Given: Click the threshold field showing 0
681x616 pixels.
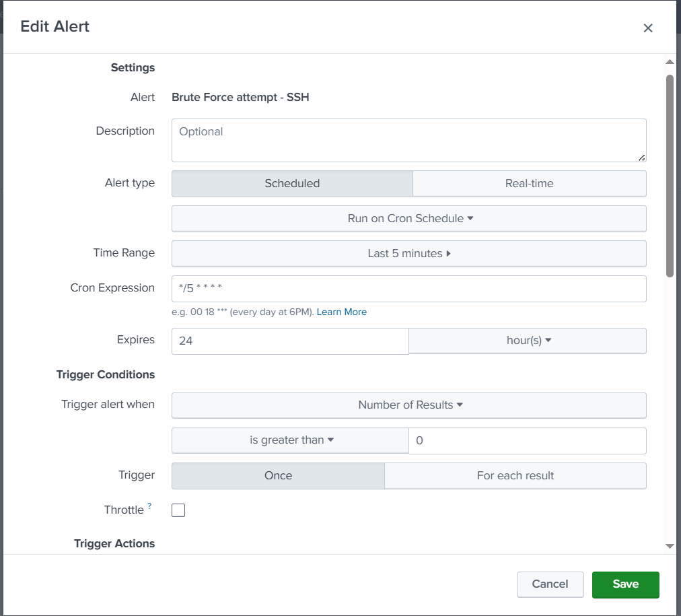Looking at the screenshot, I should 528,441.
